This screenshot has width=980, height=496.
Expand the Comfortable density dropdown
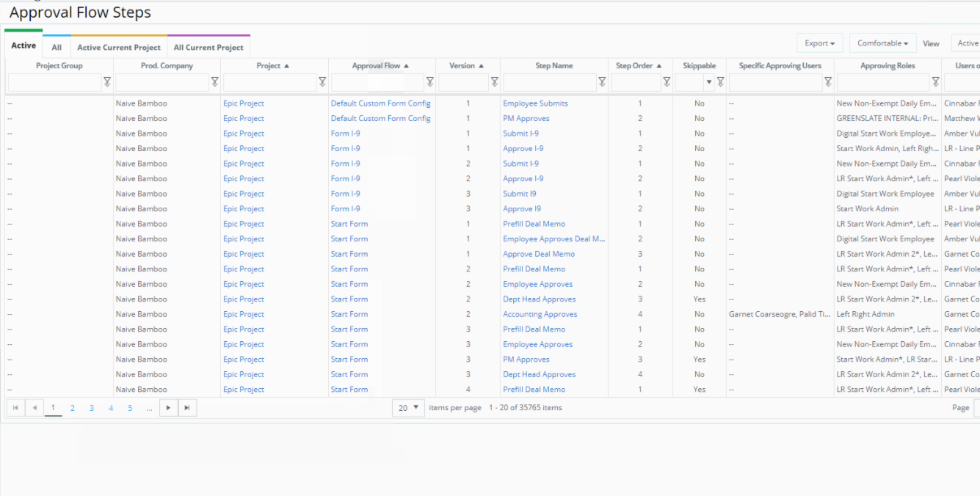[882, 43]
